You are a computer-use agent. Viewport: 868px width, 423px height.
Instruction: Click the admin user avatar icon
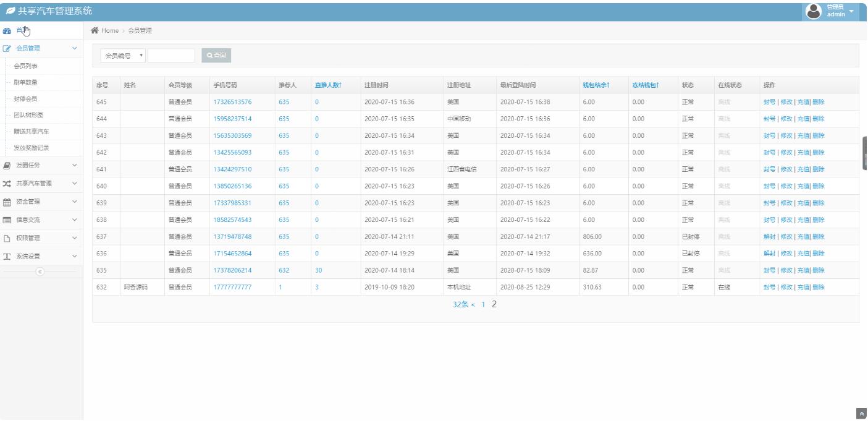tap(814, 11)
